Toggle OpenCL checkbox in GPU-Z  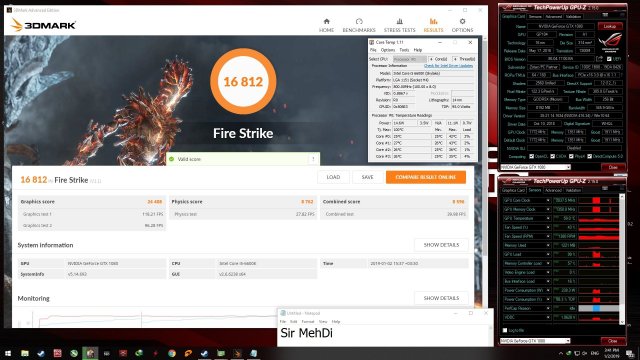(531, 156)
